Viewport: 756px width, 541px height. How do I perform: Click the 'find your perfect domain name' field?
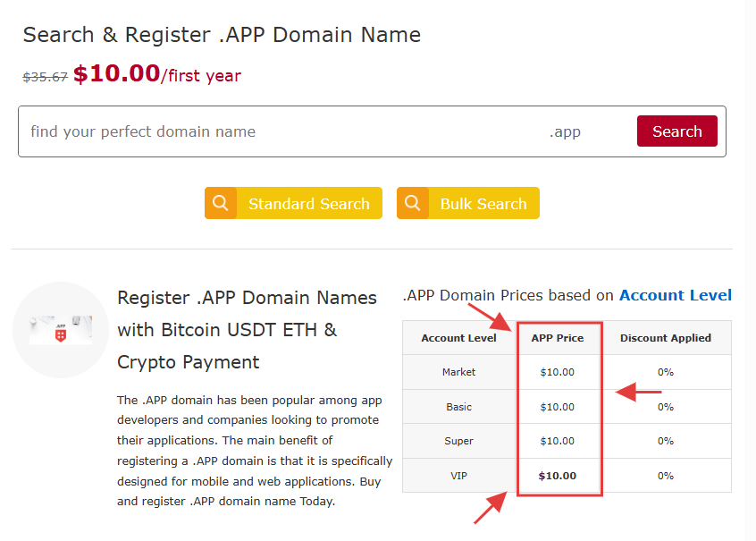coord(268,131)
